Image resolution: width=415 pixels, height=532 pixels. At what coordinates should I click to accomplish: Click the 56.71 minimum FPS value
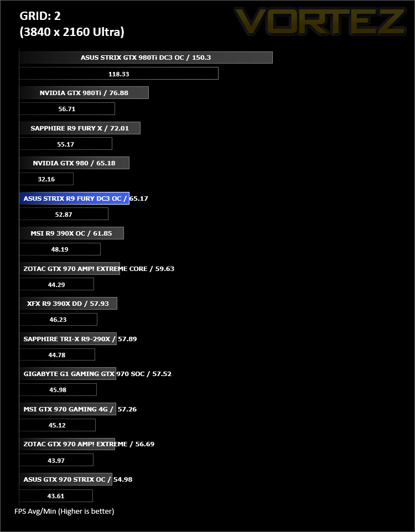coord(67,109)
